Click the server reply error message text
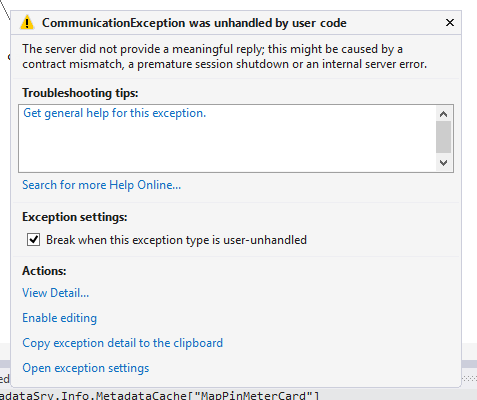The image size is (477, 400). click(x=224, y=56)
